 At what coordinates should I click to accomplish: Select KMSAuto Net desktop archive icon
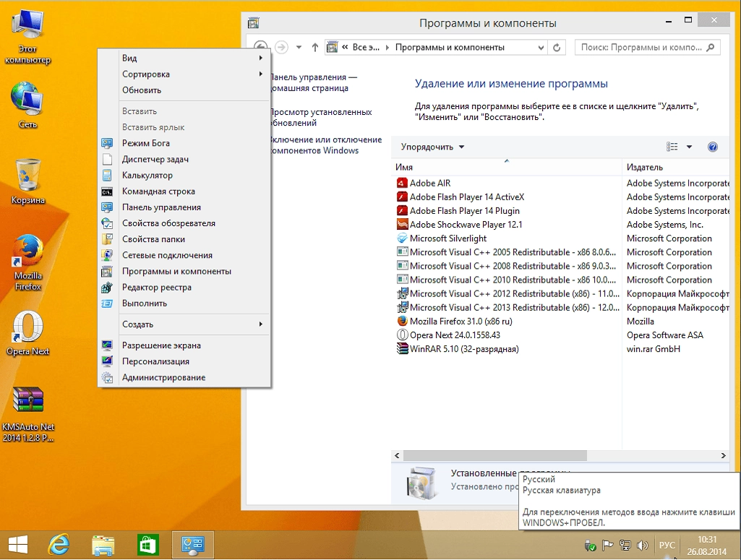tap(28, 415)
